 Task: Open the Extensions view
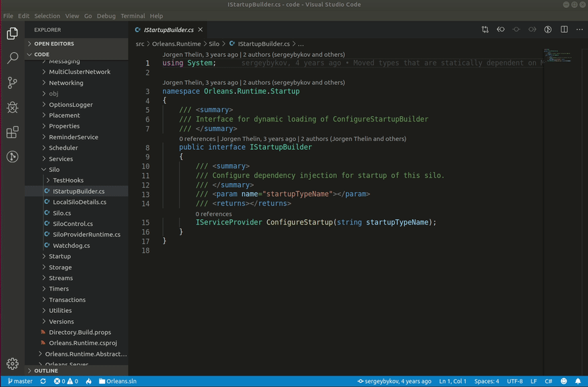click(x=12, y=132)
